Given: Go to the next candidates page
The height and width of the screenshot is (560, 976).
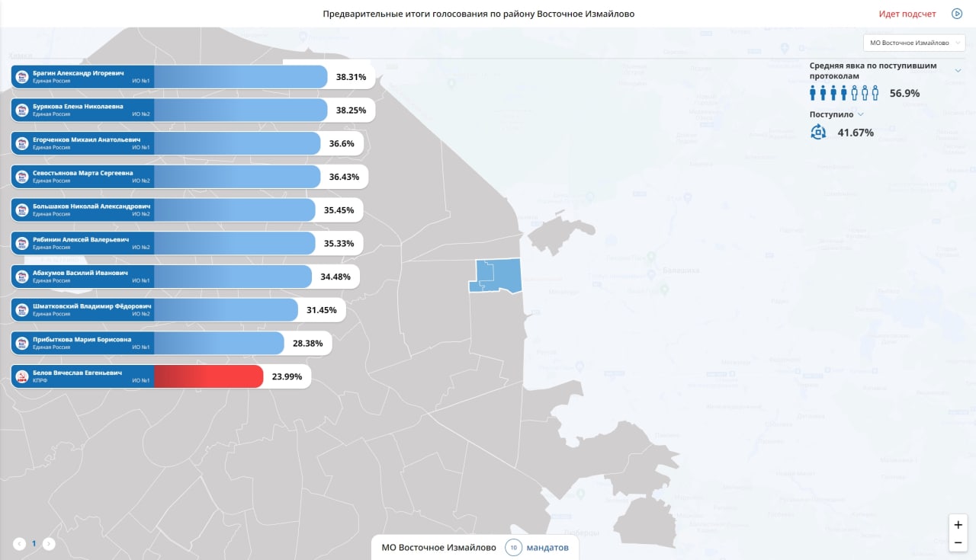Looking at the screenshot, I should point(49,543).
